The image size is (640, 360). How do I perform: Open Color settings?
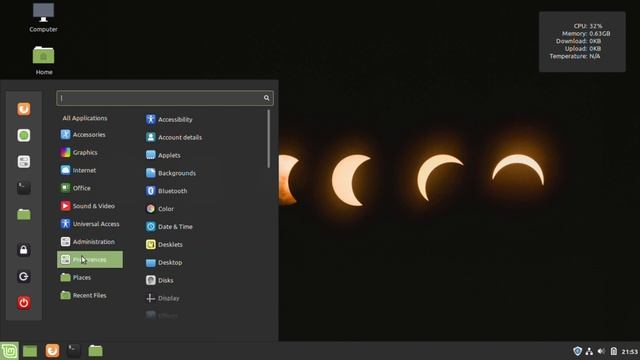(160, 209)
